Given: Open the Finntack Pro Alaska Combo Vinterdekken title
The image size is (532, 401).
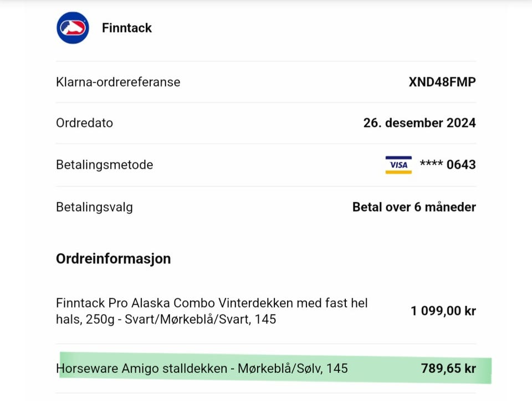Looking at the screenshot, I should 211,304.
